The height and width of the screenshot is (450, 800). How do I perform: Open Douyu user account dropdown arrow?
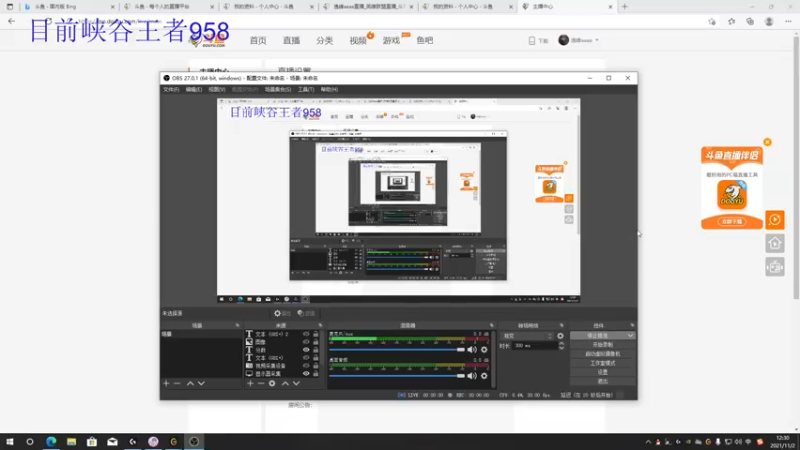pyautogui.click(x=597, y=40)
